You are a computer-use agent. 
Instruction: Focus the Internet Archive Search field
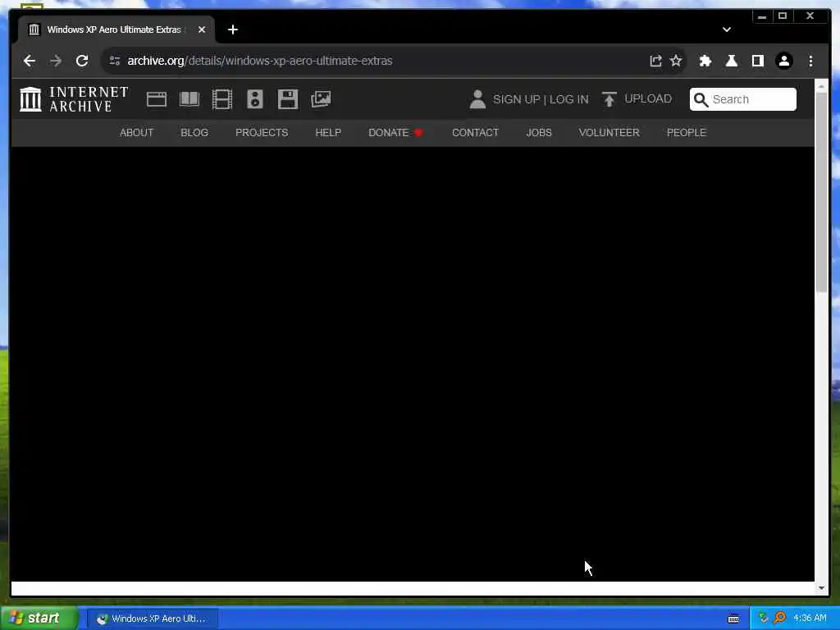(743, 99)
